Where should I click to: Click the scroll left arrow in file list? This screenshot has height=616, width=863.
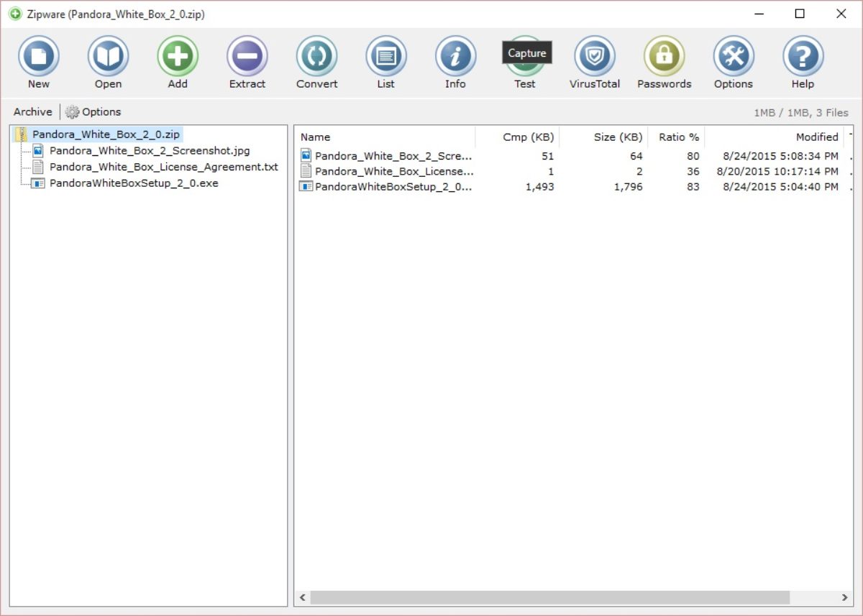[x=302, y=597]
